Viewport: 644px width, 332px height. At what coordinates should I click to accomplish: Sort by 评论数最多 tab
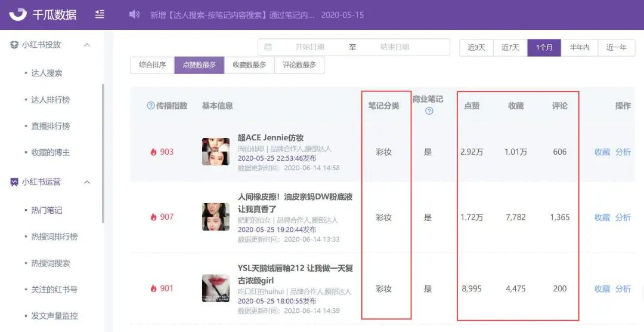[x=299, y=65]
